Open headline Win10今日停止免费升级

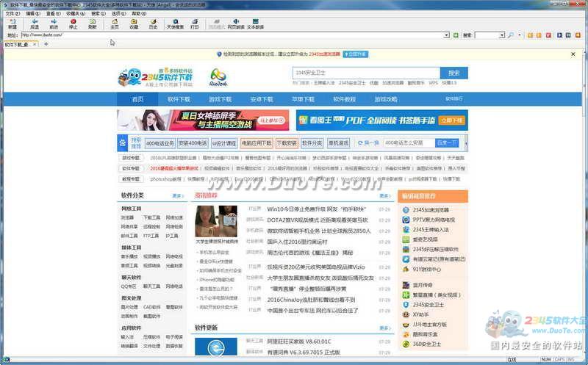[316, 209]
